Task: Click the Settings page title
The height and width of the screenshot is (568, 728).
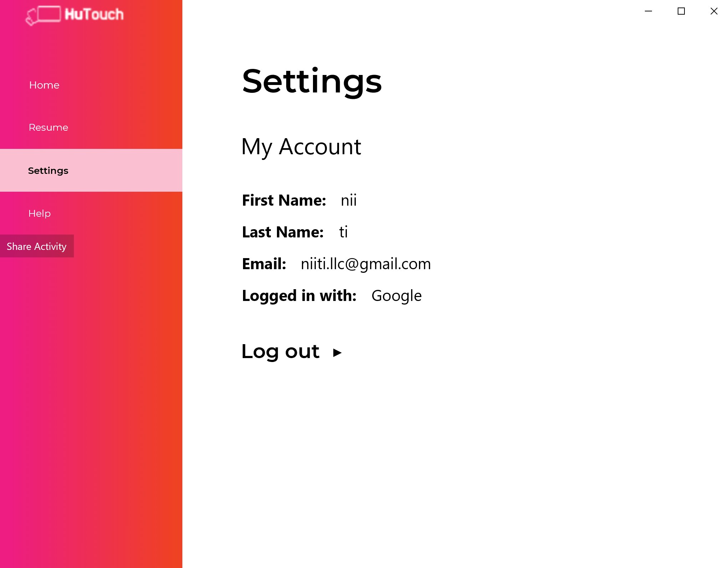Action: 312,81
